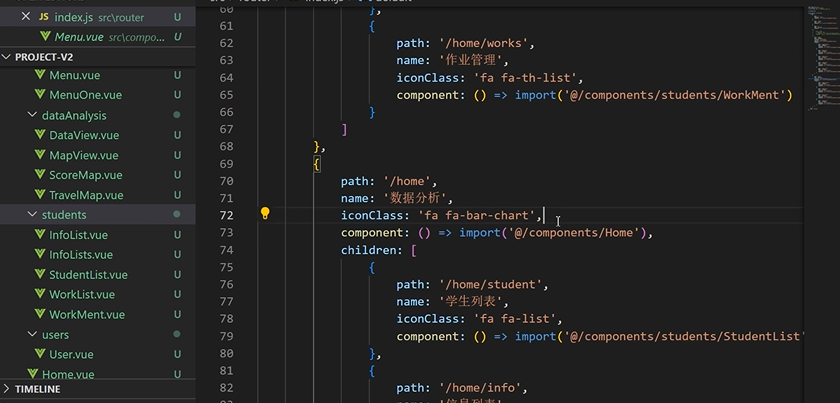This screenshot has height=403, width=840.
Task: Click the Vue icon beside WorkMent.vue
Action: tap(40, 314)
